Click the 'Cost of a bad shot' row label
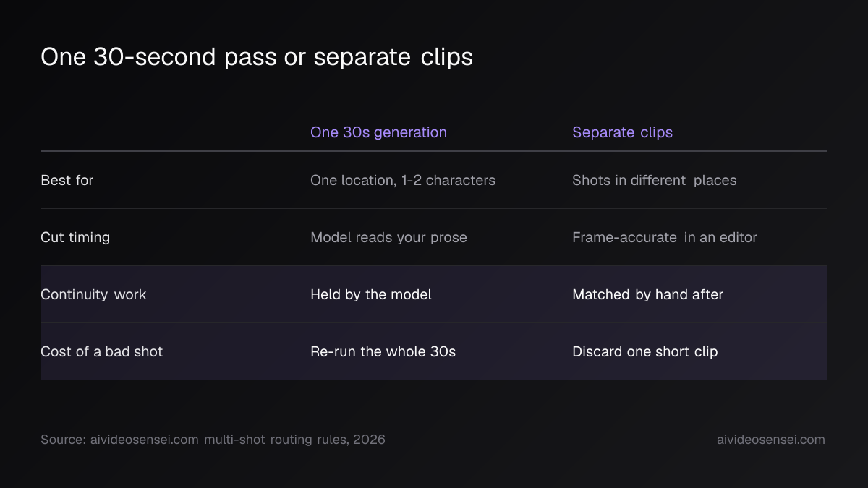The width and height of the screenshot is (868, 488). (x=101, y=351)
